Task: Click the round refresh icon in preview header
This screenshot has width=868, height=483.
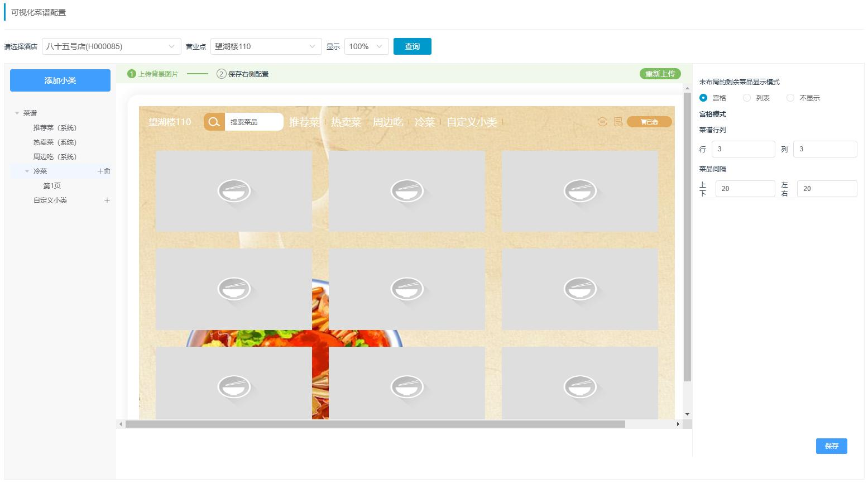Action: [x=602, y=122]
